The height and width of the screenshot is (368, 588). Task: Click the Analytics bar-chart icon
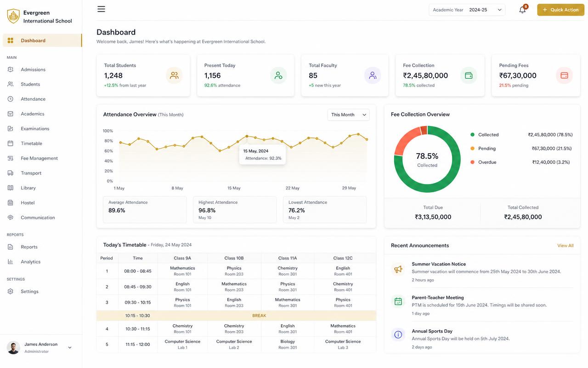[11, 262]
